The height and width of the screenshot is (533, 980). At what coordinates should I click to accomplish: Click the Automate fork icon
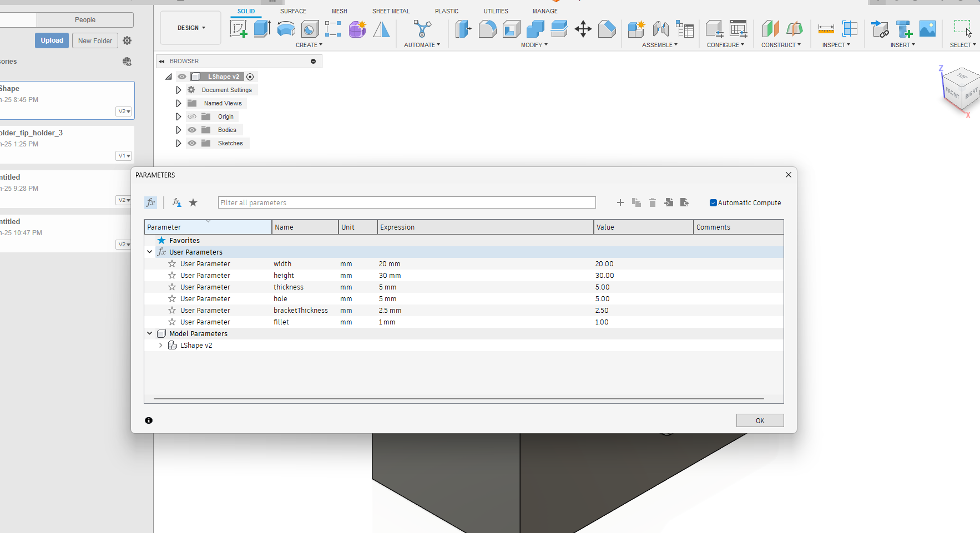tap(422, 28)
